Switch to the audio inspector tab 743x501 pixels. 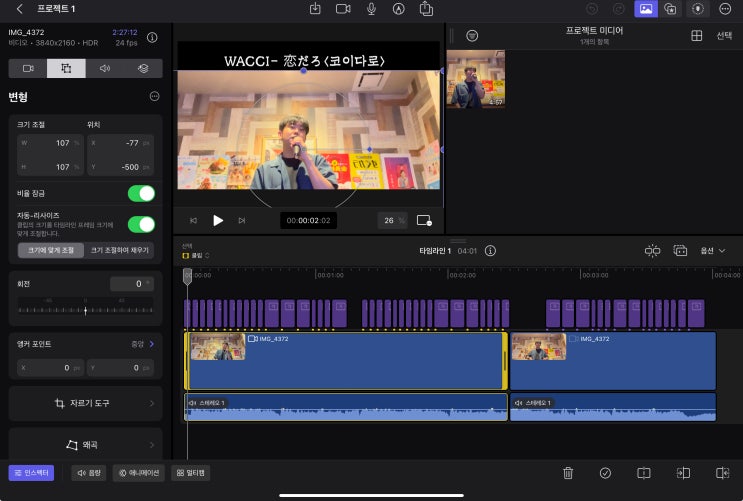click(105, 68)
